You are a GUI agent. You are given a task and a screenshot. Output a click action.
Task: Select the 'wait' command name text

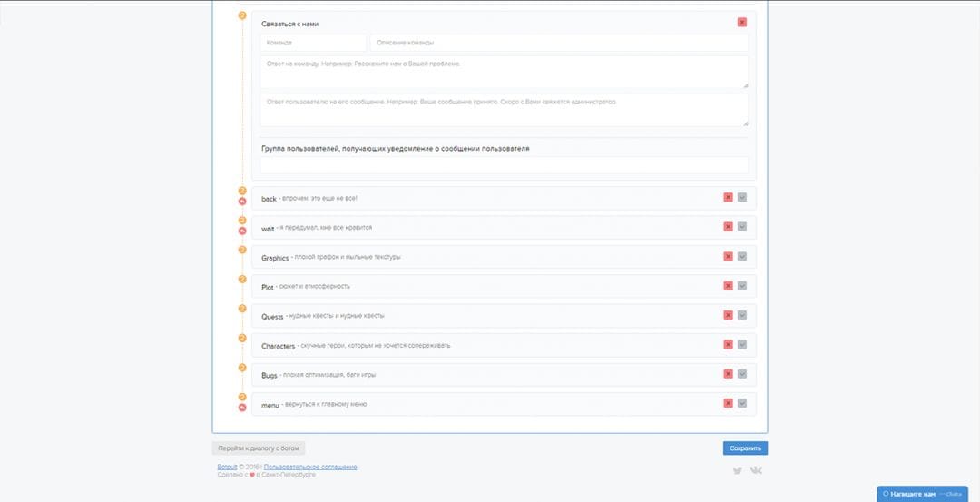click(x=268, y=228)
